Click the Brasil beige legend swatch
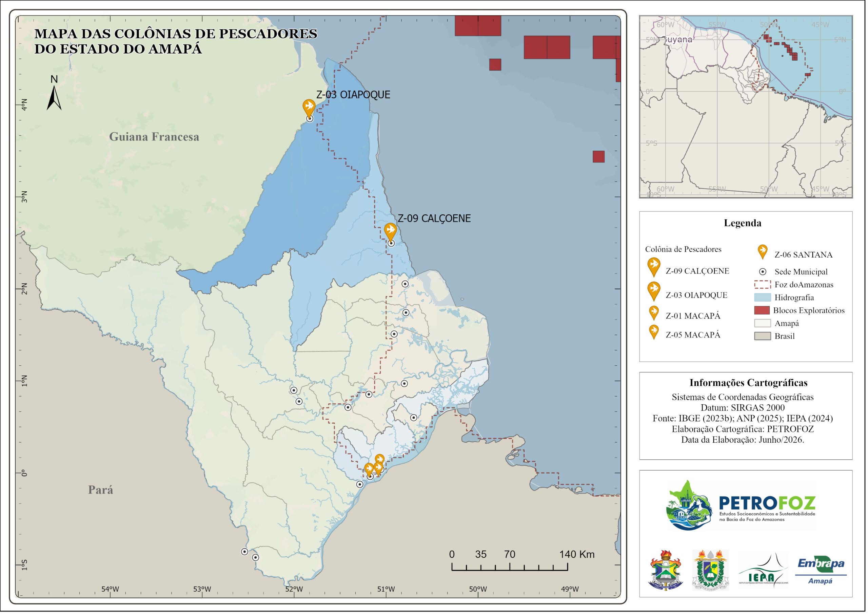The image size is (868, 614). (763, 336)
